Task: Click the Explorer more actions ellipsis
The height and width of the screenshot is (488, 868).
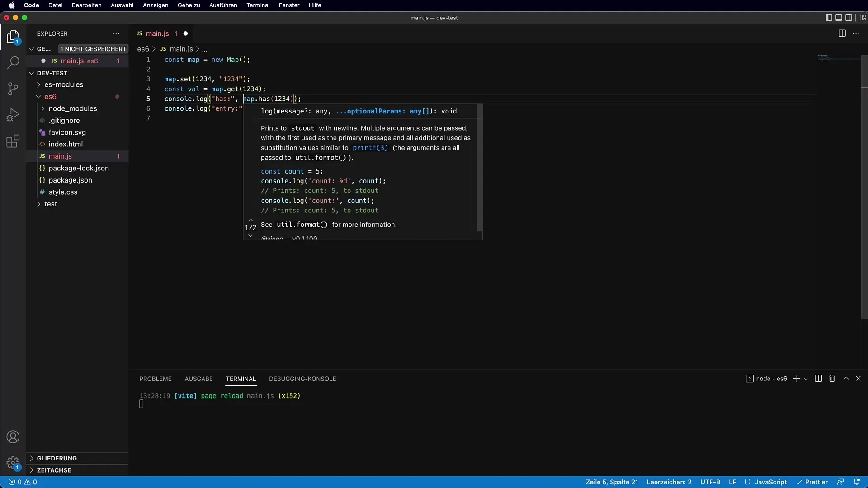Action: coord(116,33)
